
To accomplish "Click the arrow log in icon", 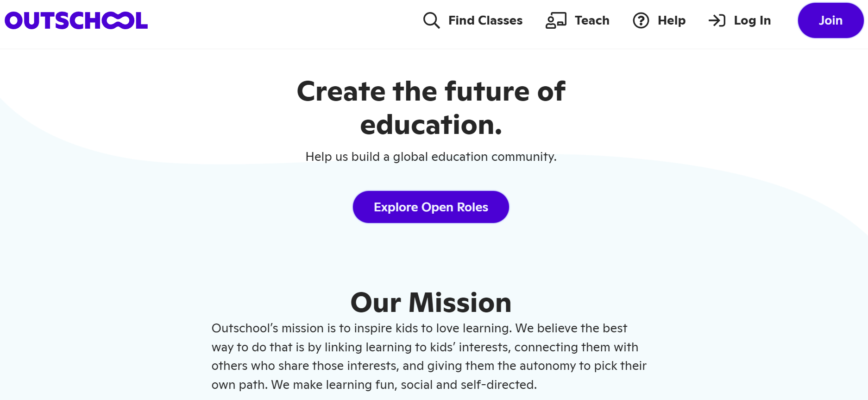I will [x=717, y=20].
